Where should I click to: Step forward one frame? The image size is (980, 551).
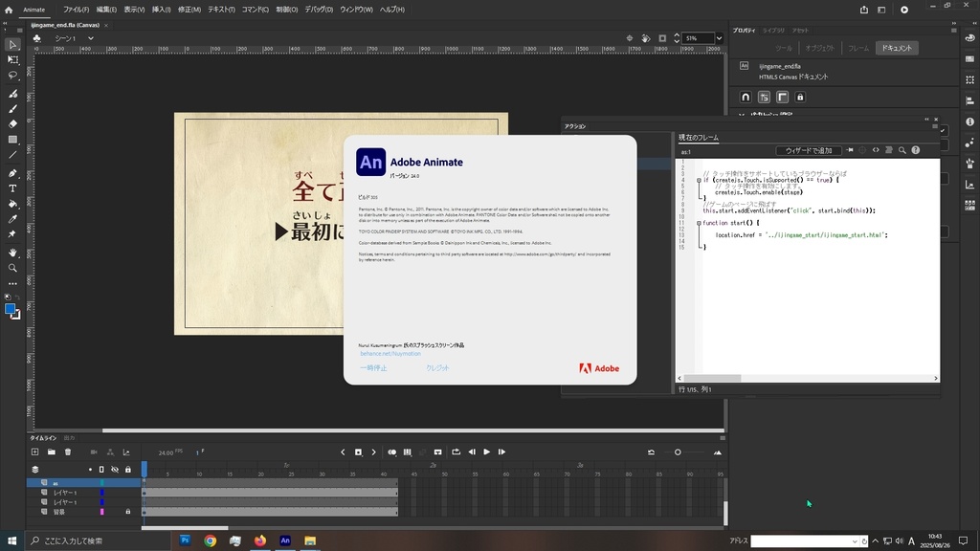(x=501, y=452)
